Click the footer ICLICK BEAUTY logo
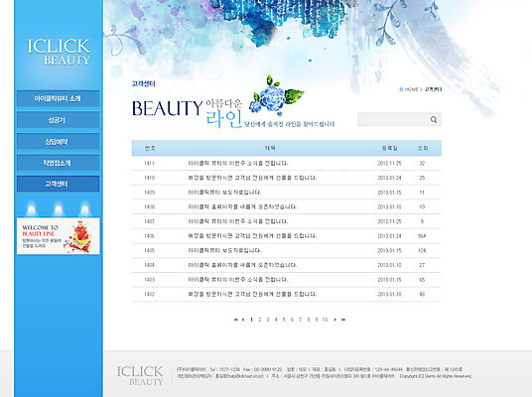 [140, 375]
